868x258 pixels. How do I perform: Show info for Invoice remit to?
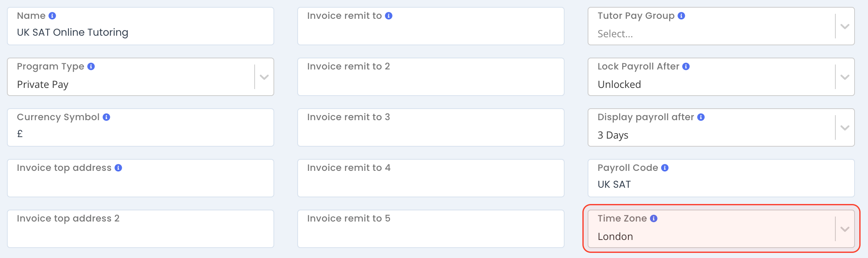[389, 16]
